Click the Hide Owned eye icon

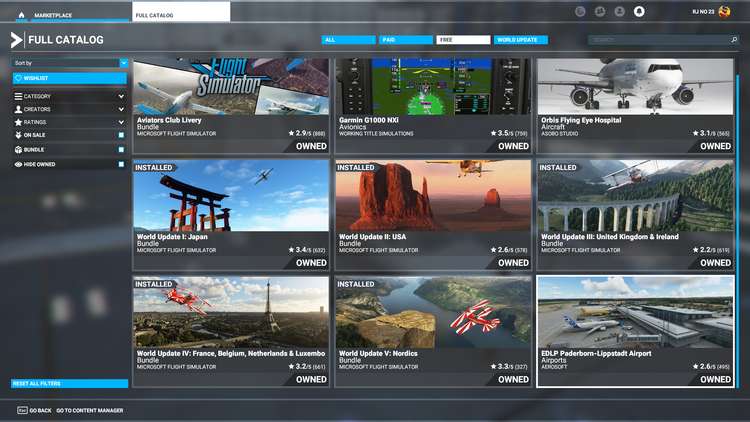pyautogui.click(x=18, y=164)
